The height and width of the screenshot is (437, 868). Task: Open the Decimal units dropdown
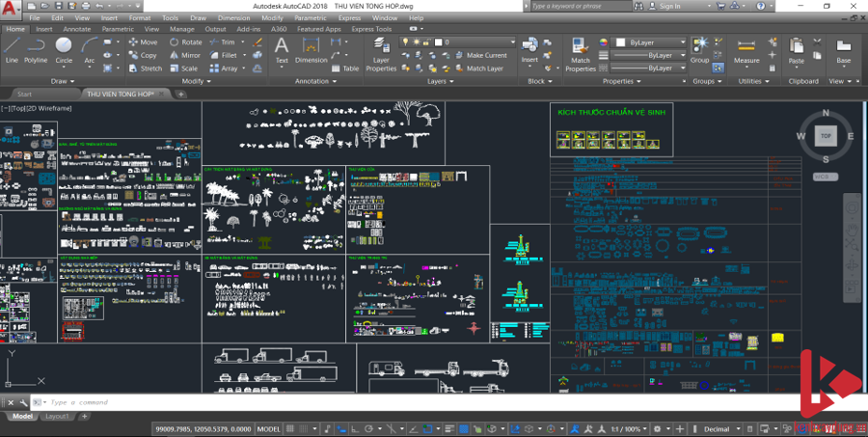point(721,428)
